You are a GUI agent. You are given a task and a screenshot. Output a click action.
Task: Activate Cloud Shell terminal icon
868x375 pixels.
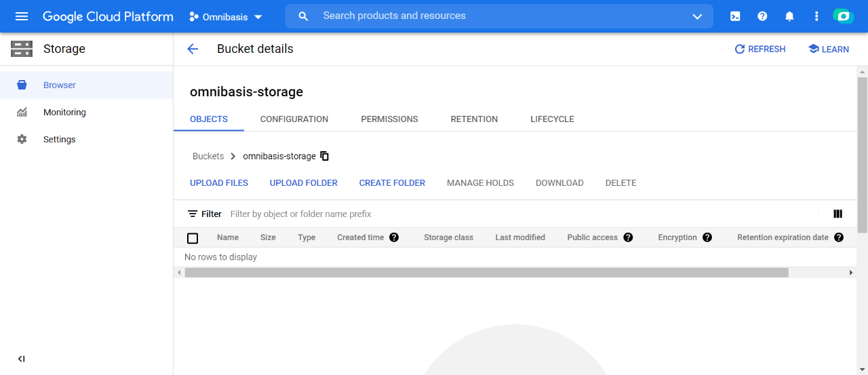coord(735,16)
